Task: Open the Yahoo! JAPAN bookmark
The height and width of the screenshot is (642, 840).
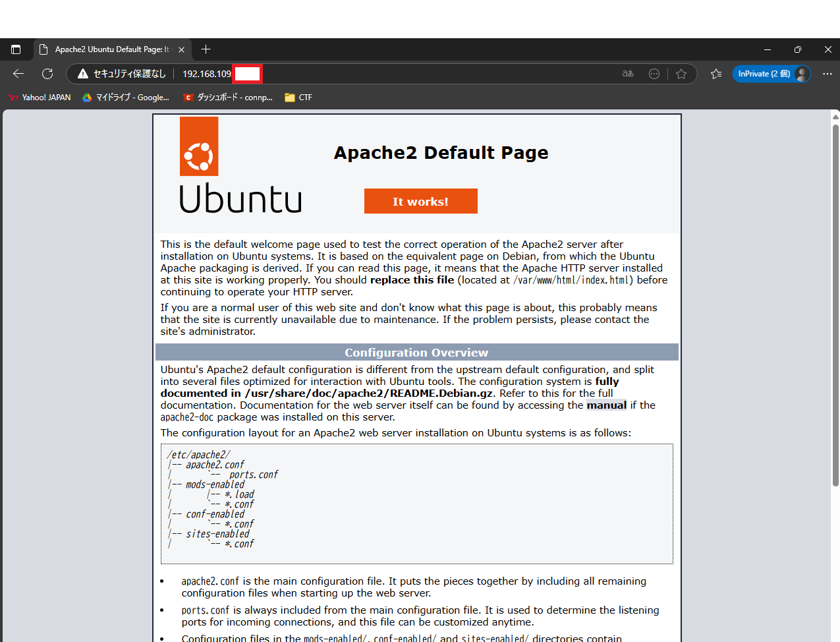Action: [40, 98]
